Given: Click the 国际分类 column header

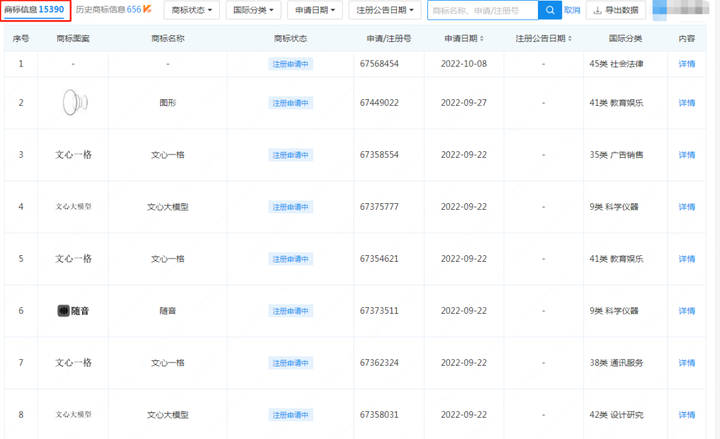Looking at the screenshot, I should tap(625, 39).
